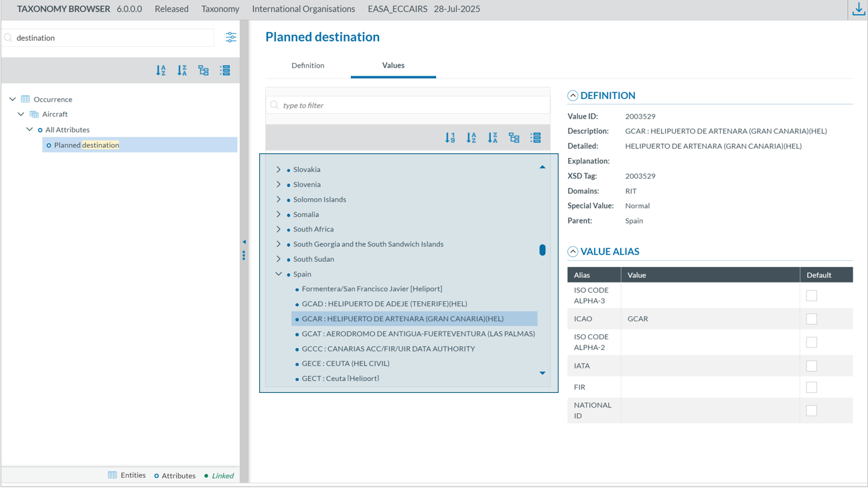The width and height of the screenshot is (868, 488).
Task: Select GCCC Canarias ACC/FIR/UIR Data Authority
Action: point(388,349)
